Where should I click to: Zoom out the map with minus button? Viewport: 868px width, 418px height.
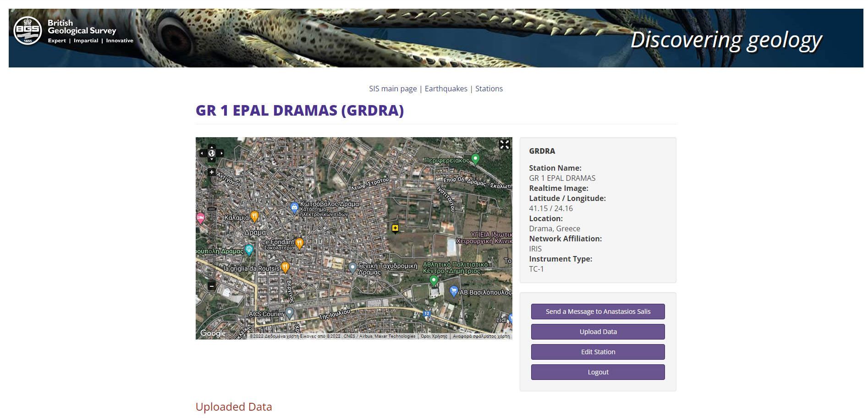coord(211,286)
